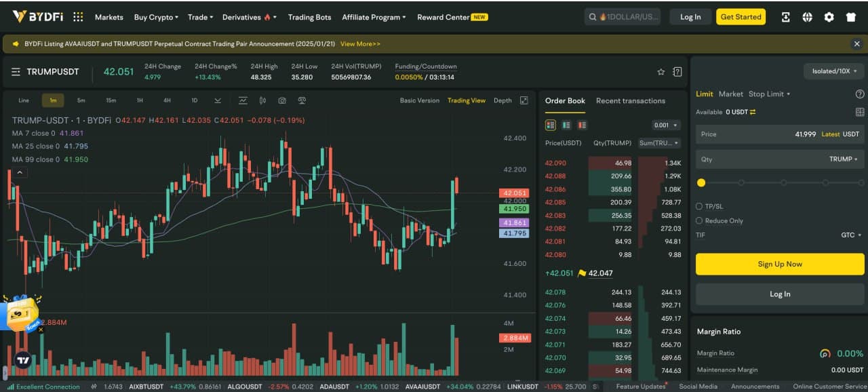Open the Isolated/10X margin mode dropdown

click(834, 71)
